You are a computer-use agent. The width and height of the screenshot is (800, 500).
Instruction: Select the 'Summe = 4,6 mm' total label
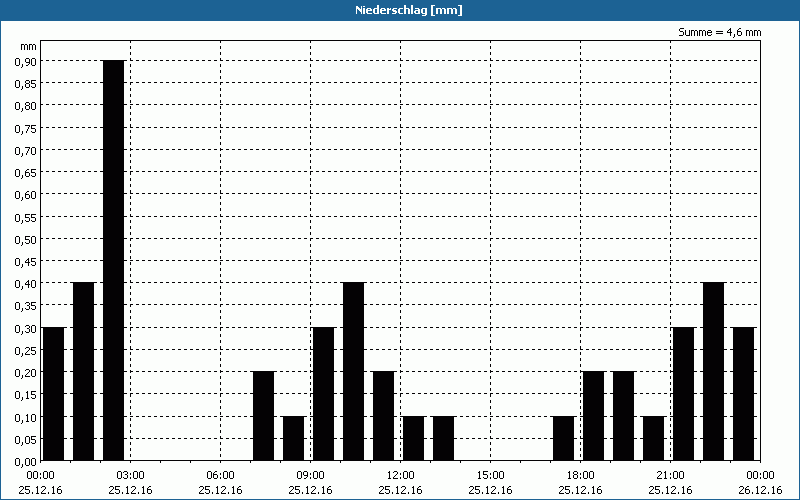[719, 32]
